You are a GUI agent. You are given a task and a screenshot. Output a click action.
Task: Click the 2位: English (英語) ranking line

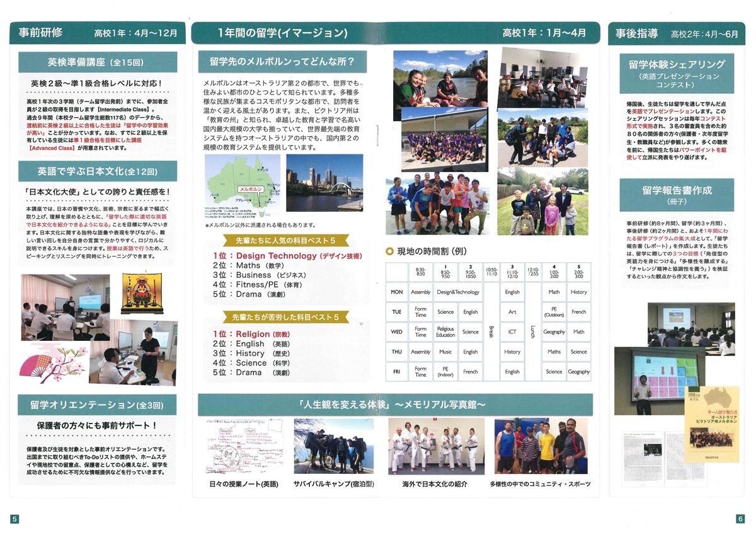point(251,343)
